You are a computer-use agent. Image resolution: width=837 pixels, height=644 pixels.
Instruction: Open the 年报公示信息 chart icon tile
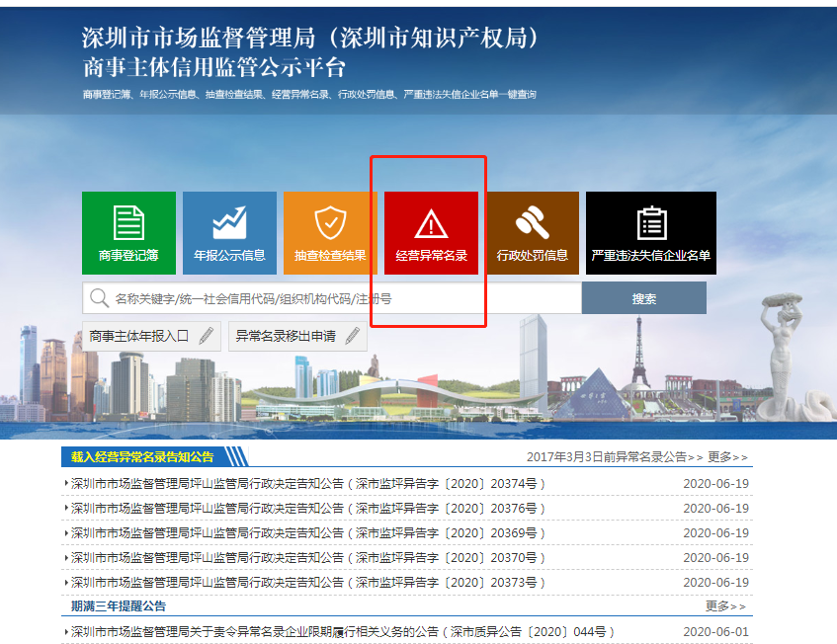pyautogui.click(x=229, y=233)
